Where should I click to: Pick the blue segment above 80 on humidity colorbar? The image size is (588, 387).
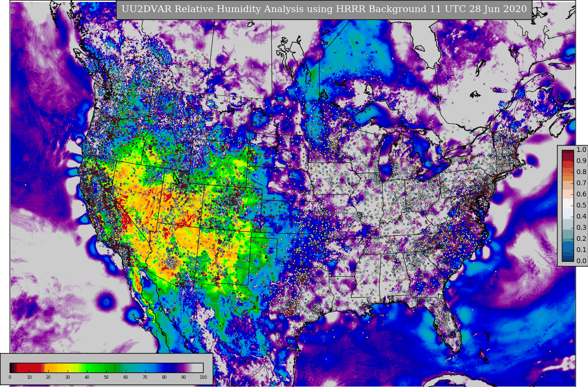164,368
